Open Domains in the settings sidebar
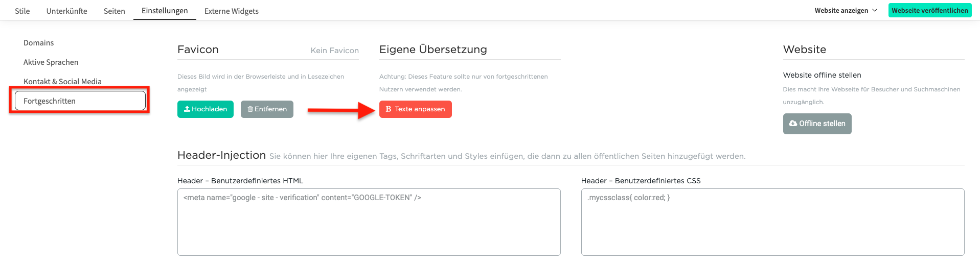This screenshot has width=980, height=266. click(x=38, y=43)
